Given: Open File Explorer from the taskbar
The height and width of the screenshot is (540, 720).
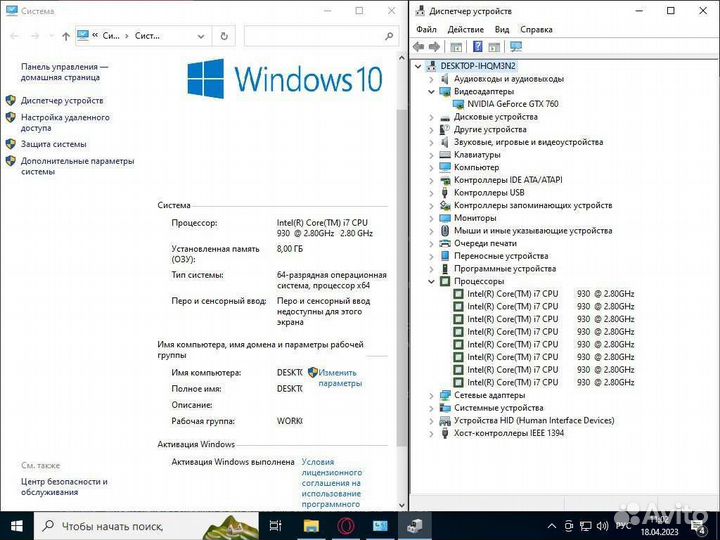Looking at the screenshot, I should click(x=311, y=525).
